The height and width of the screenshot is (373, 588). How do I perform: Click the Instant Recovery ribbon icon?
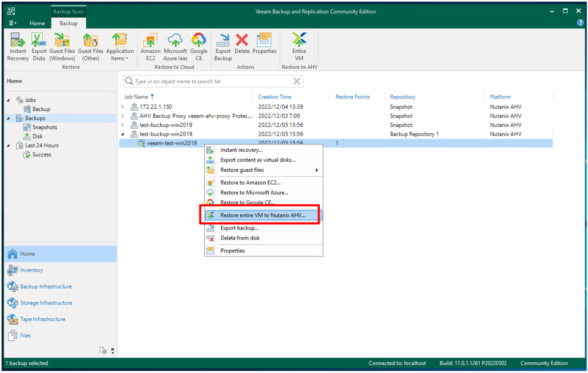tap(18, 47)
